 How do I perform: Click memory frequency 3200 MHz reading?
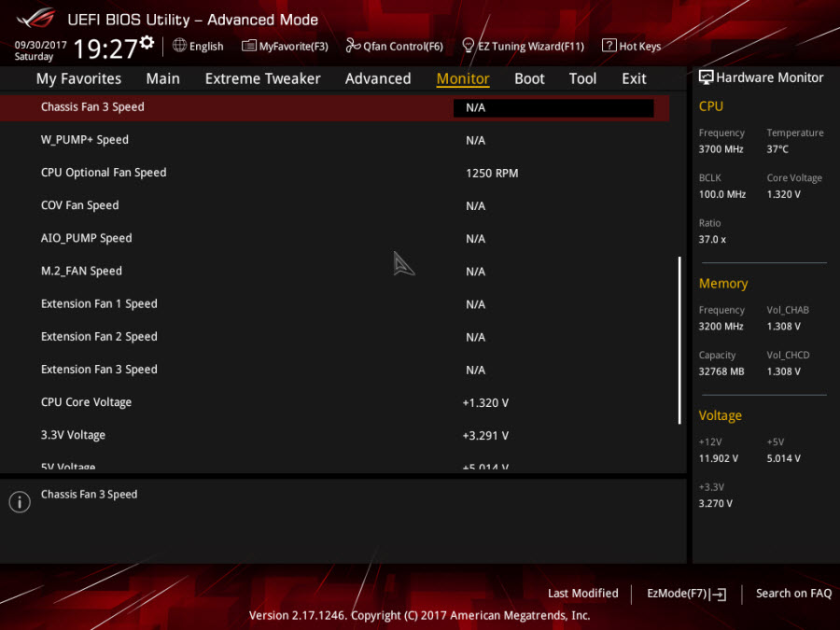point(721,327)
